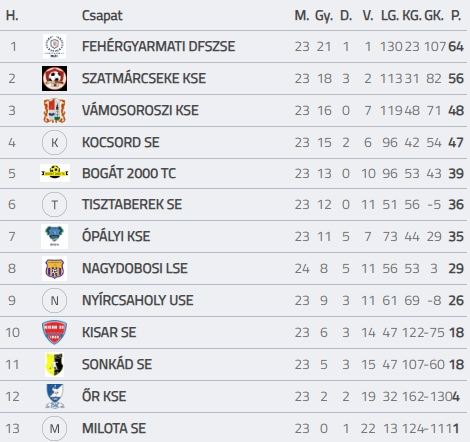
Task: Click the Tisztaberek SE placeholder T icon
Action: pyautogui.click(x=54, y=204)
